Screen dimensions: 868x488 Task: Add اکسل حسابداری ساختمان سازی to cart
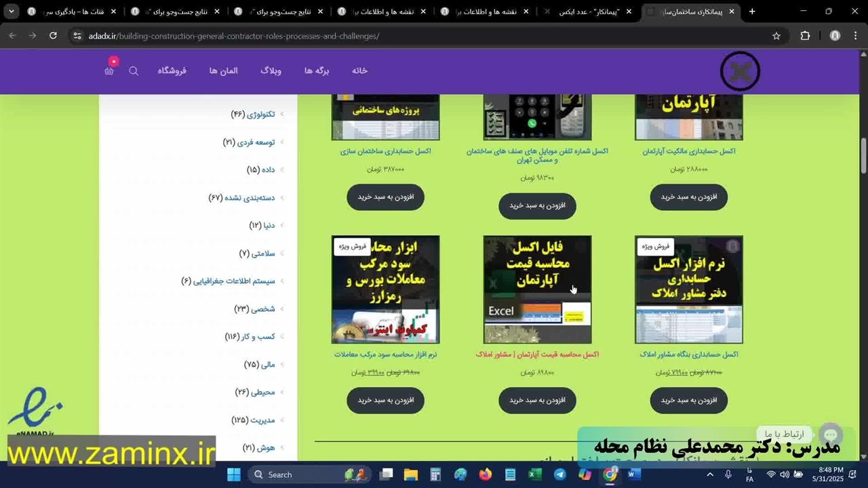[385, 197]
